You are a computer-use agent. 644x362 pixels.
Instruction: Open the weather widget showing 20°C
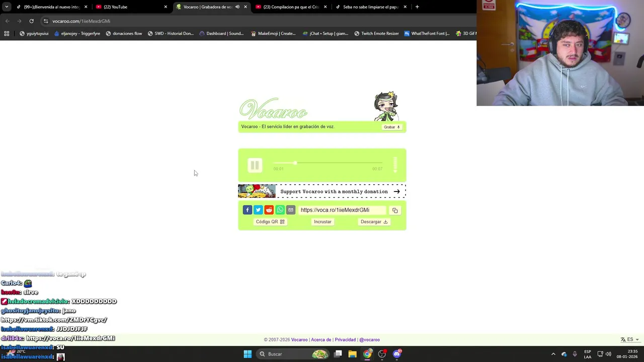point(15,351)
